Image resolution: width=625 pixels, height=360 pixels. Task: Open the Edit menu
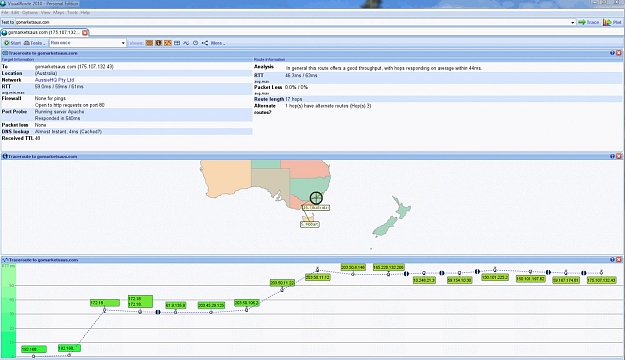click(x=15, y=13)
